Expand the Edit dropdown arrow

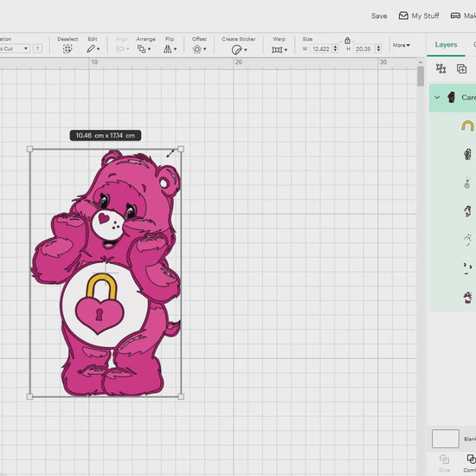click(99, 48)
